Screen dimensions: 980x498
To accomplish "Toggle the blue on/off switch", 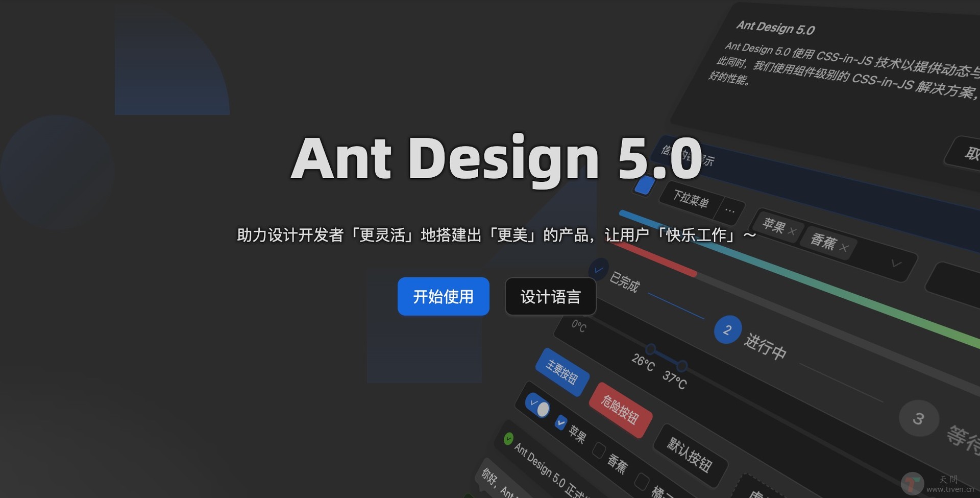I will [537, 406].
